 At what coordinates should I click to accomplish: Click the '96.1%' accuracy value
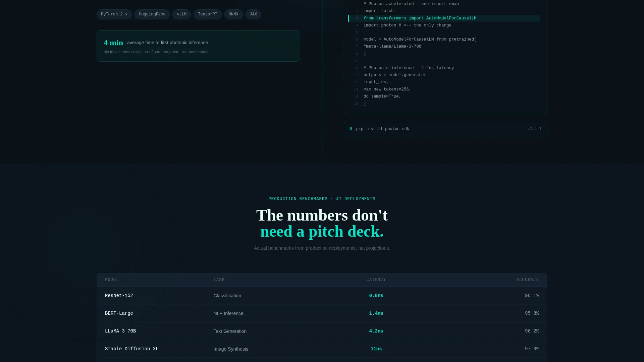pyautogui.click(x=532, y=296)
